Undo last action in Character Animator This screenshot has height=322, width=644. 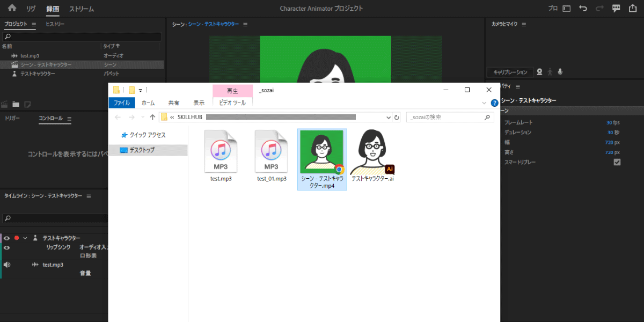[x=583, y=9]
